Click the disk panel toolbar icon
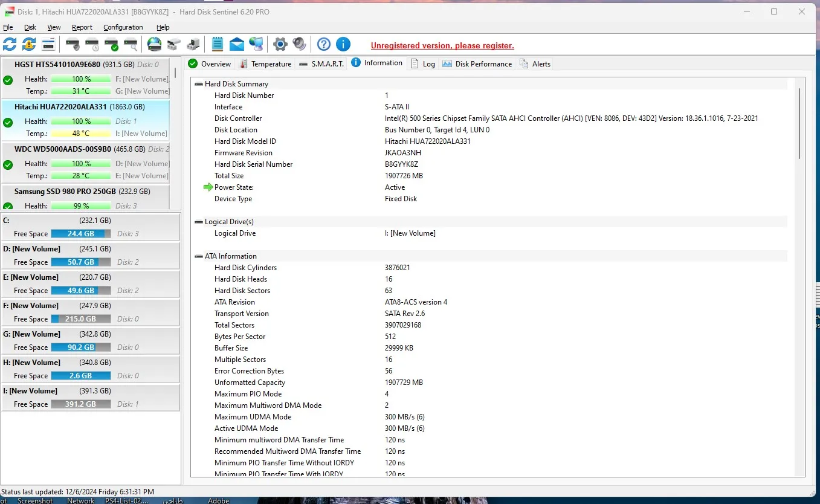The height and width of the screenshot is (504, 820). tap(48, 44)
